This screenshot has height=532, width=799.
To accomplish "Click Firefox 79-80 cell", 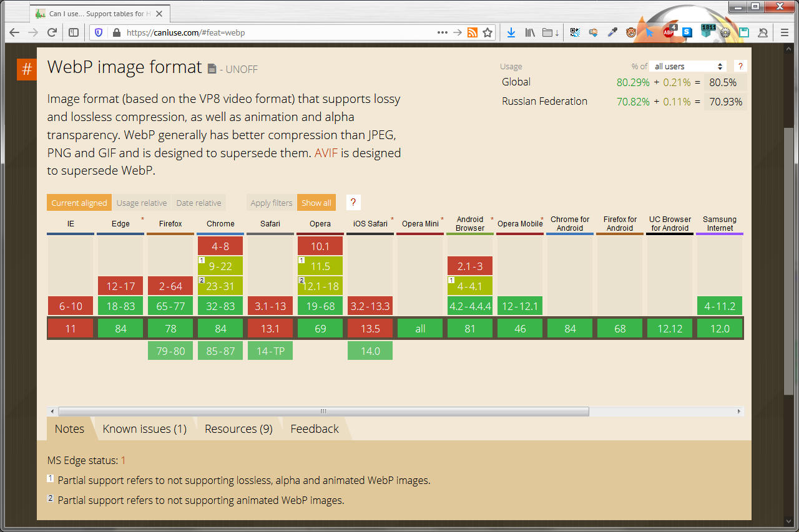I will click(170, 351).
